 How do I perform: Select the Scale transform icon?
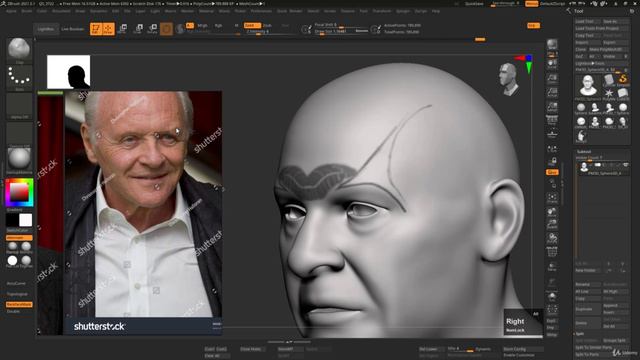click(x=138, y=29)
